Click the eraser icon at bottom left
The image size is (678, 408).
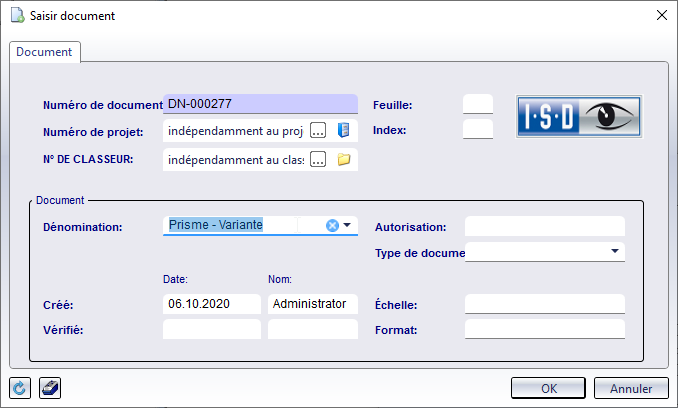tap(49, 388)
